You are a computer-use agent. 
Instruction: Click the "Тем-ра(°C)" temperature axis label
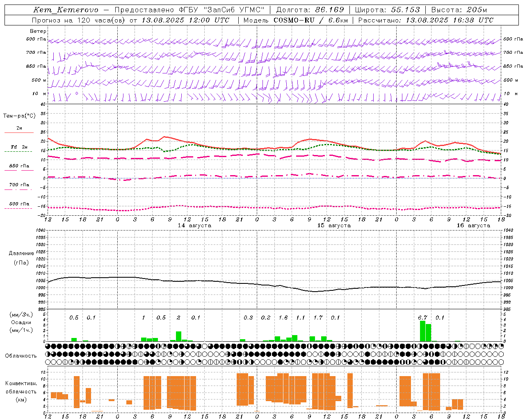tap(19, 116)
